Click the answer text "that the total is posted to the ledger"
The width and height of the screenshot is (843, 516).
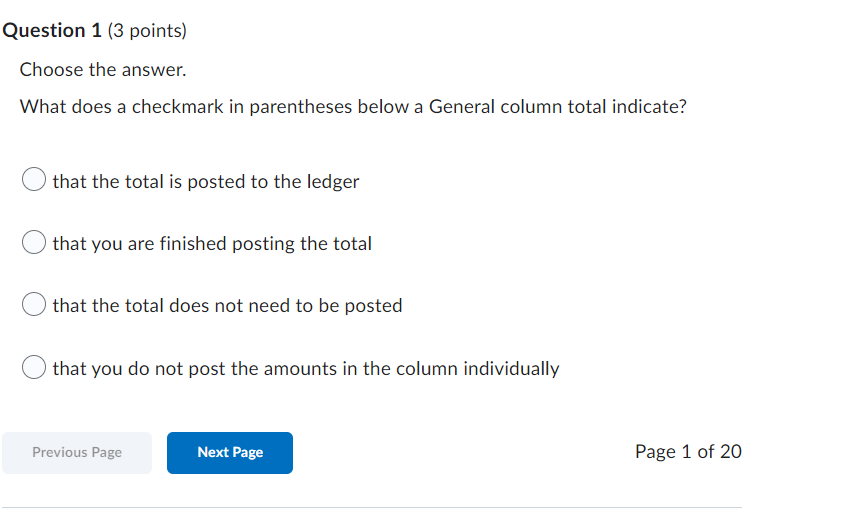point(206,182)
